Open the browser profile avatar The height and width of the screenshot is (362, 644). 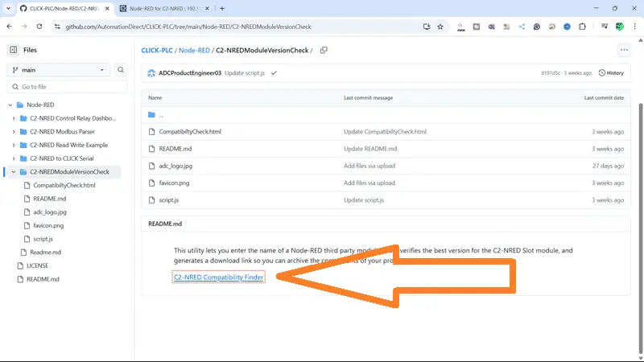(x=620, y=27)
